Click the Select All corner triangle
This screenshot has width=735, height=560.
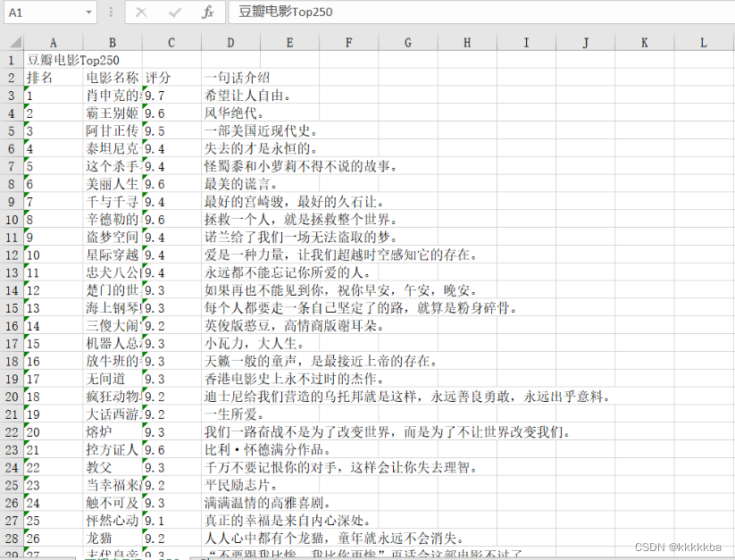(x=14, y=43)
